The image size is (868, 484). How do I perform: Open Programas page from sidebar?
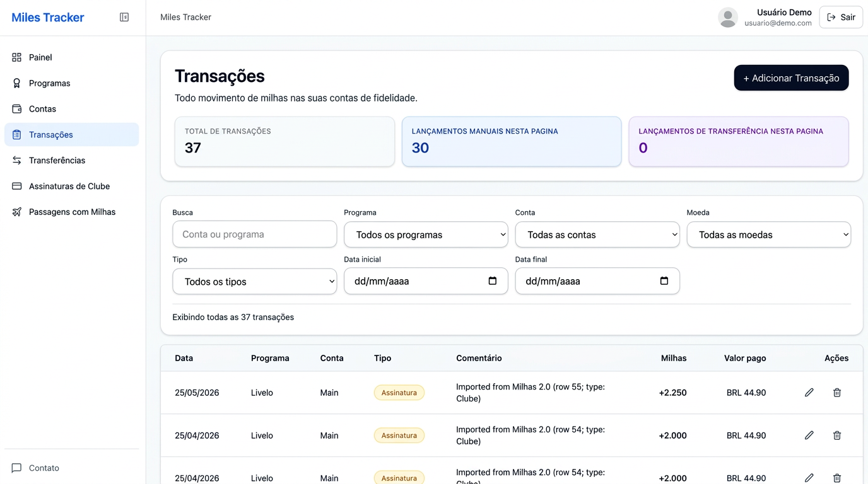pyautogui.click(x=72, y=83)
